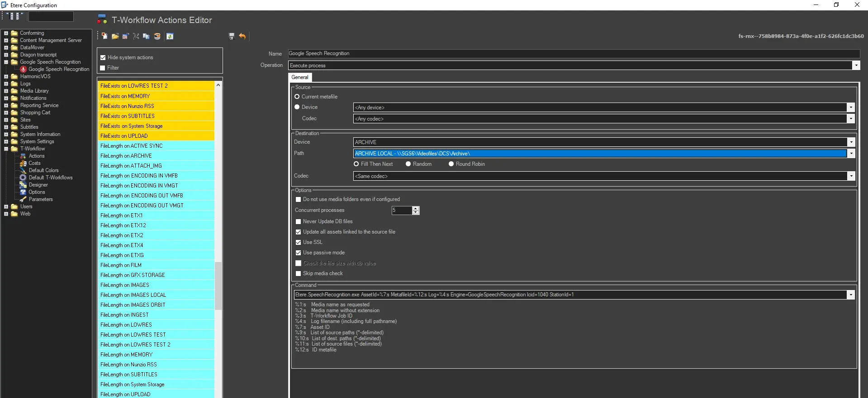This screenshot has width=868, height=398.
Task: Click the orange undo arrow icon
Action: [242, 36]
